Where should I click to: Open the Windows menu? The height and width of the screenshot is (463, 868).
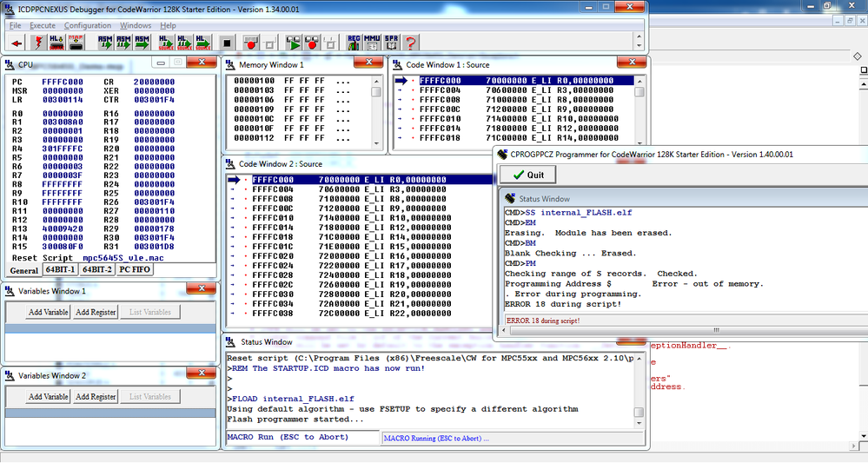coord(136,25)
